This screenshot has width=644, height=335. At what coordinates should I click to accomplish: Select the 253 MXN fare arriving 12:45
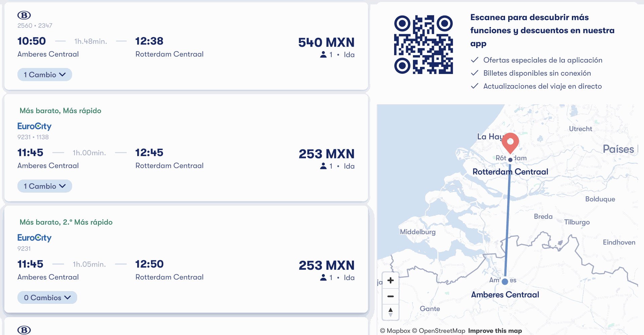pyautogui.click(x=326, y=154)
